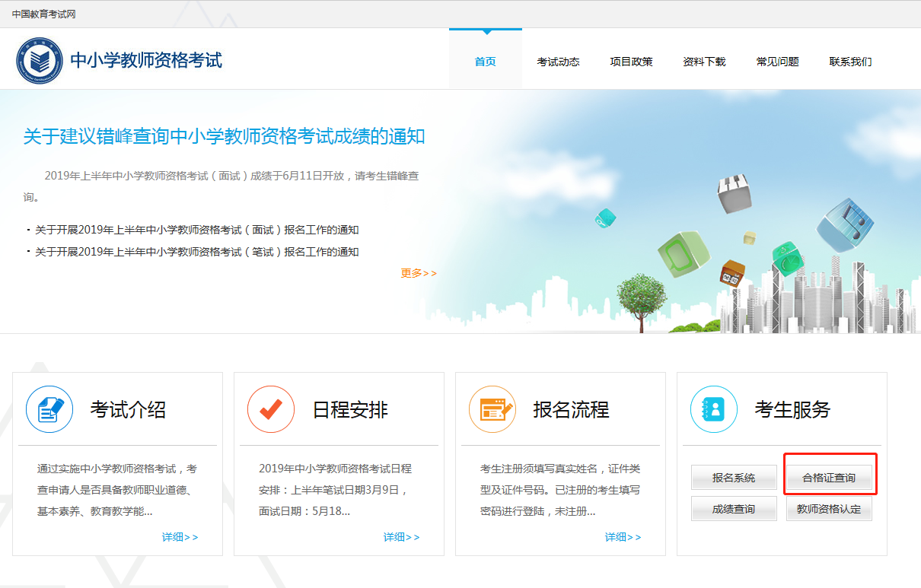Screen dimensions: 921x588
Task: Click the orange 更多>> link
Action: (x=419, y=273)
